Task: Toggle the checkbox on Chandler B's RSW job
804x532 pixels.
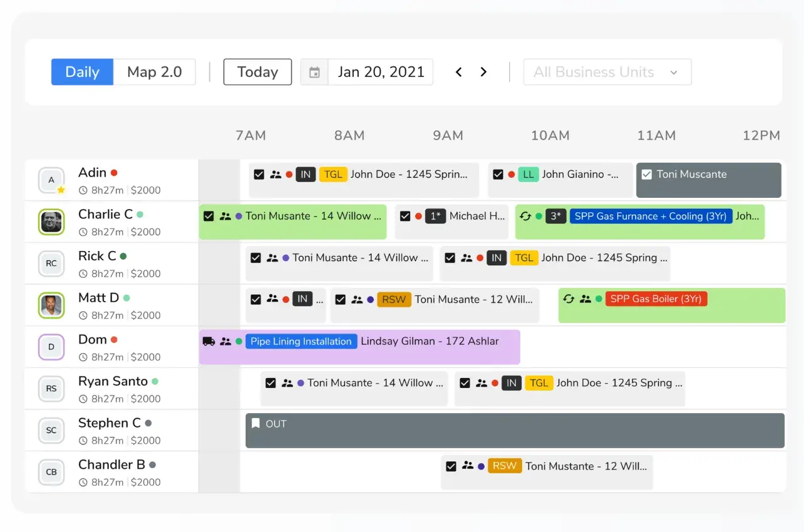Action: pyautogui.click(x=451, y=466)
